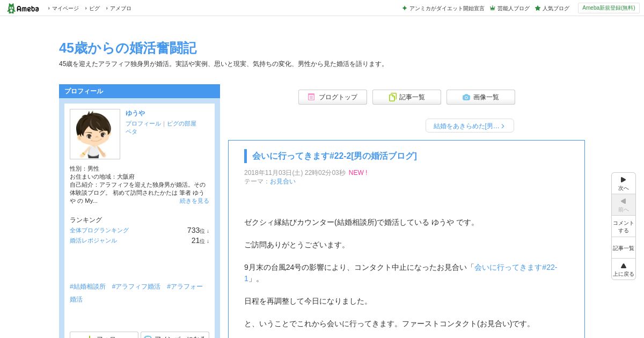Click the プロフィール panel header
Screen dimensions: 644x338
pyautogui.click(x=140, y=91)
